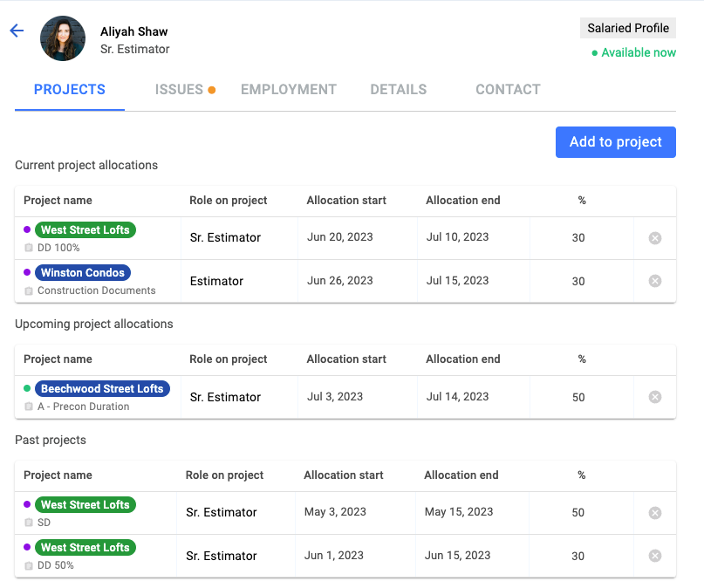Click the green dot beside Beechwood Street Lofts
This screenshot has height=588, width=704.
point(27,388)
